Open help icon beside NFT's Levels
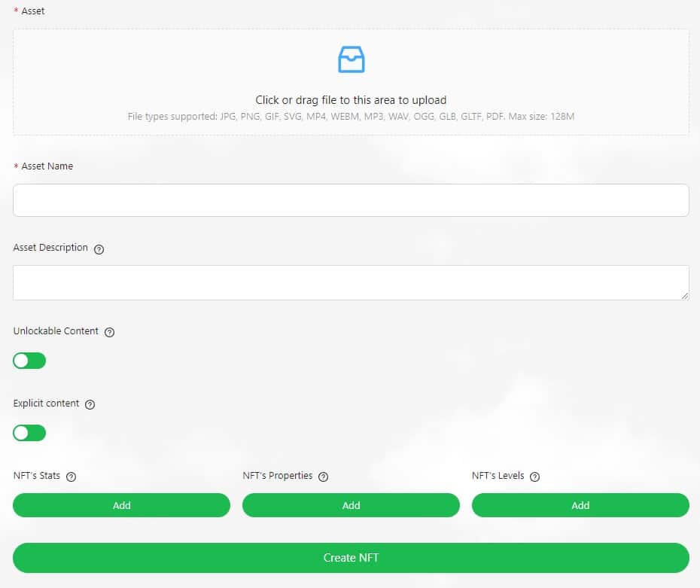The width and height of the screenshot is (700, 588). (534, 477)
